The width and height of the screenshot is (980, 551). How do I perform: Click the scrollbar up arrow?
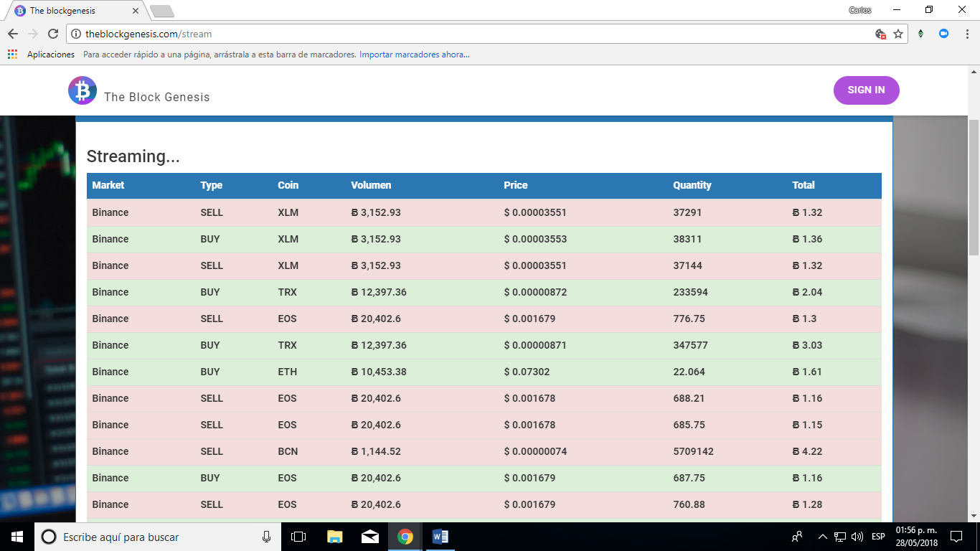(974, 72)
